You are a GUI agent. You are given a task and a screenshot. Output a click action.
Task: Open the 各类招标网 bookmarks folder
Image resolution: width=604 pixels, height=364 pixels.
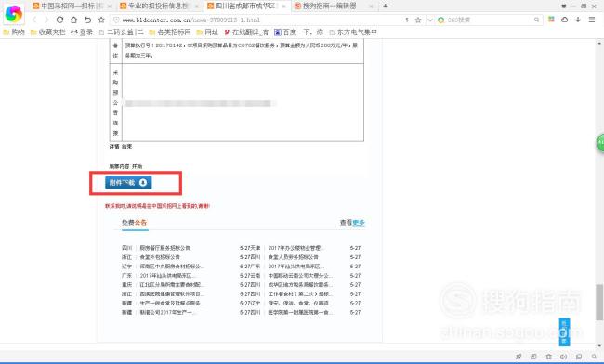pos(170,32)
